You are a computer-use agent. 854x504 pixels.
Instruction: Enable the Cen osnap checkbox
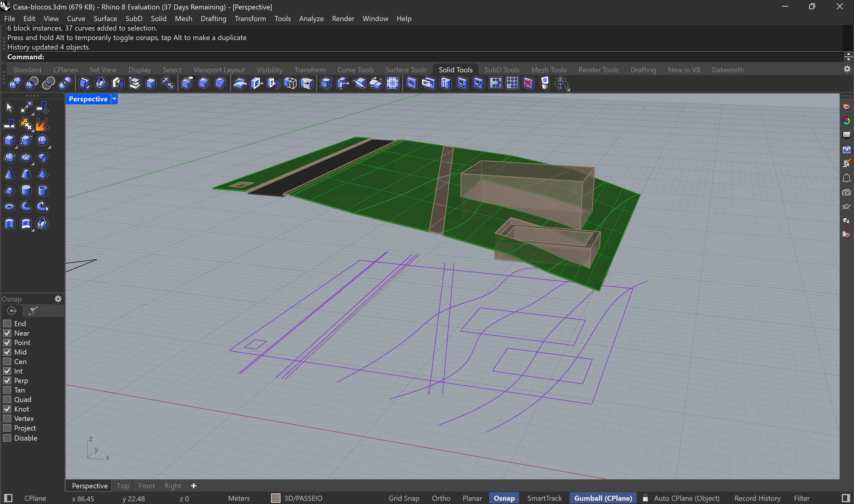click(7, 361)
